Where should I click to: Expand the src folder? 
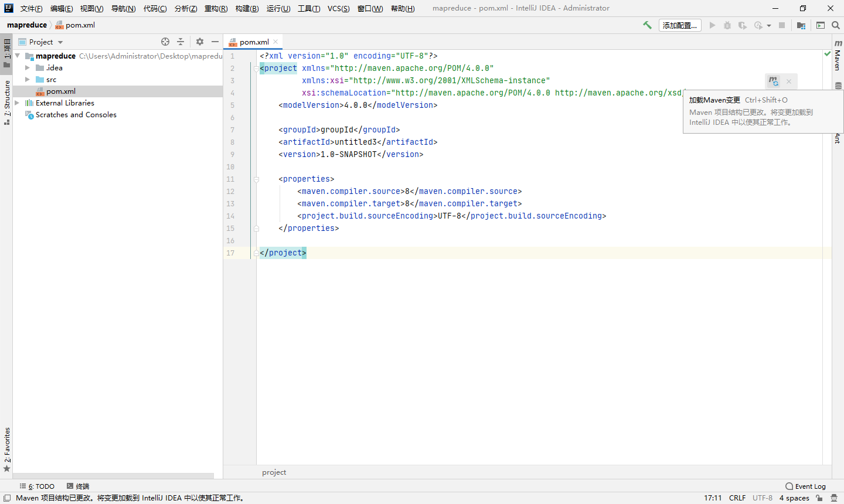coord(28,79)
